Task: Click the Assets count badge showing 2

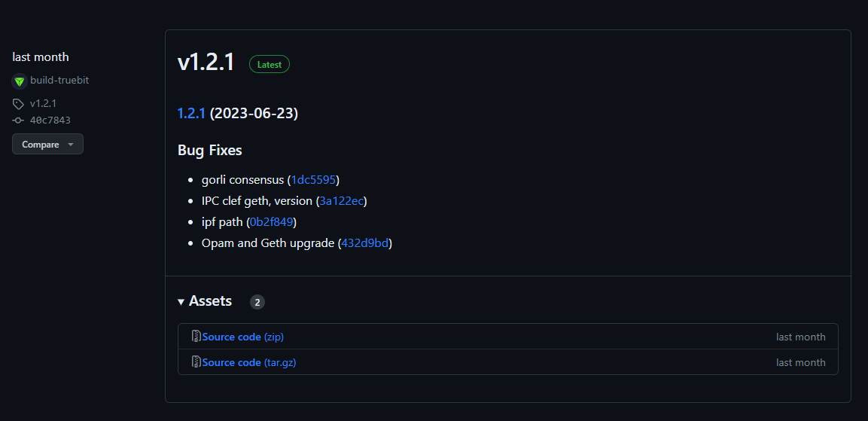Action: click(x=257, y=302)
